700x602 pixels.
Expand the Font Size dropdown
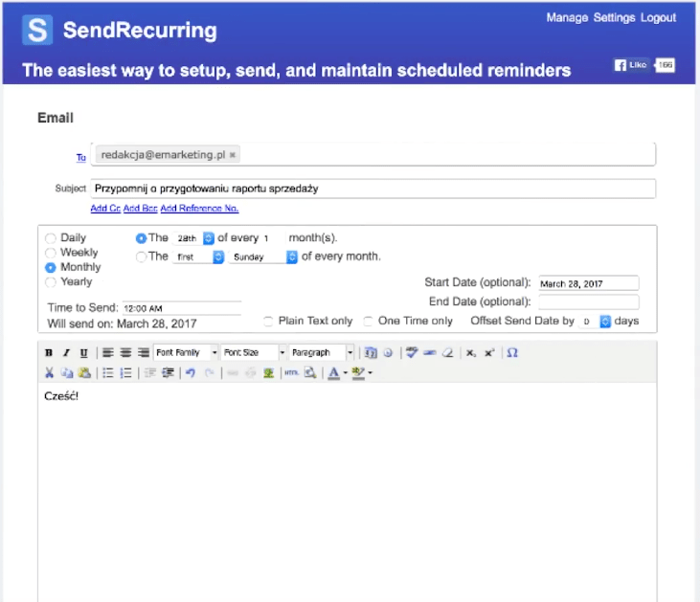[x=254, y=352]
